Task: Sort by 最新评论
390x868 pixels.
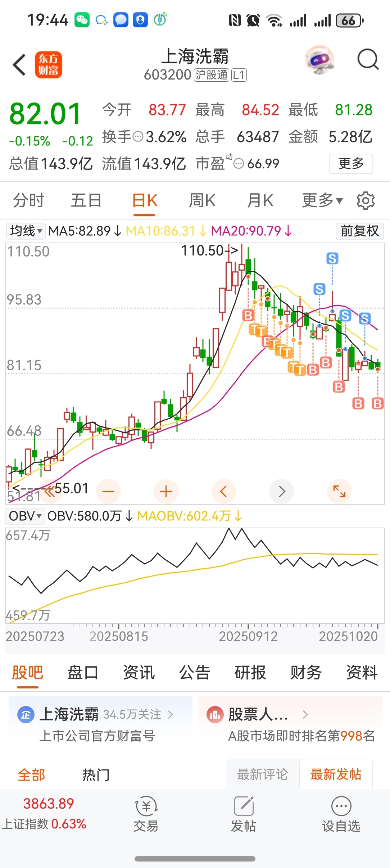Action: 263,774
